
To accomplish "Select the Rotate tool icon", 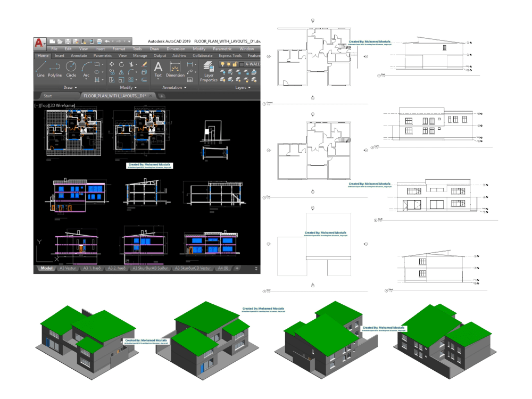I will 121,64.
